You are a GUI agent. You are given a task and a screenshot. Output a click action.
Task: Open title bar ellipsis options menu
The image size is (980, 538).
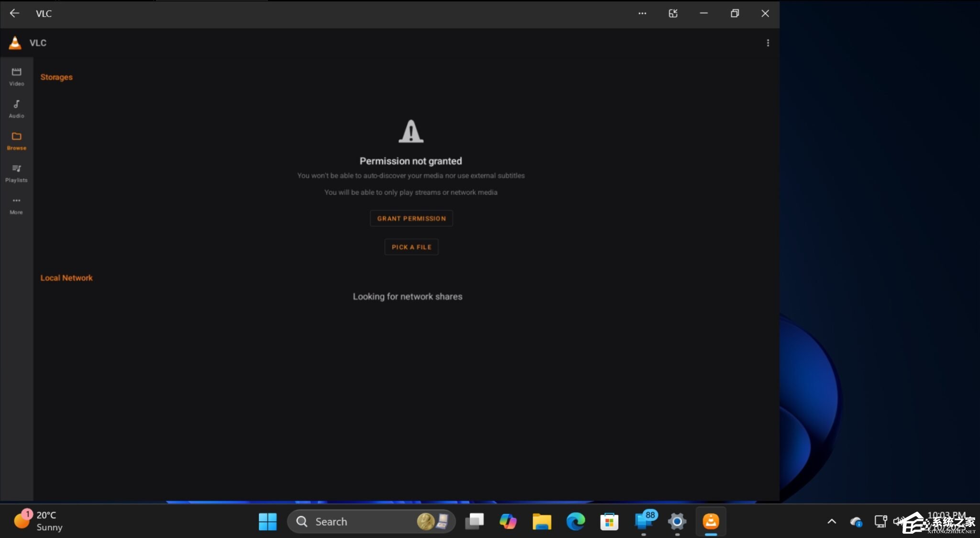click(x=642, y=13)
